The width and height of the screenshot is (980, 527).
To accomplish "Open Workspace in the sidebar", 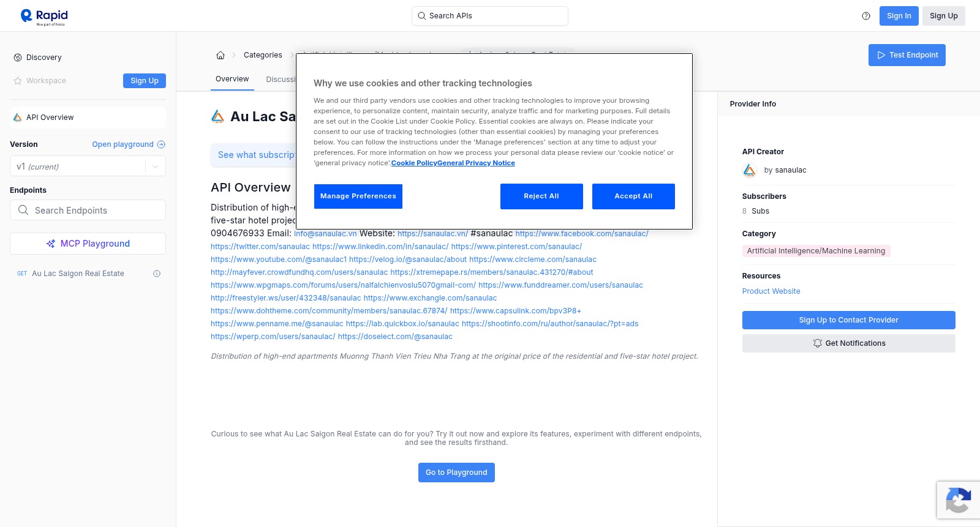I will (x=46, y=81).
